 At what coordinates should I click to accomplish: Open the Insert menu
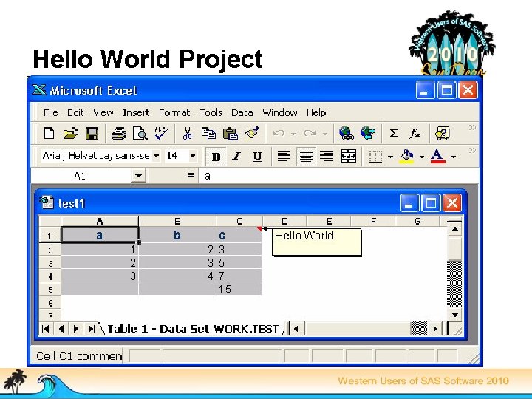(136, 112)
